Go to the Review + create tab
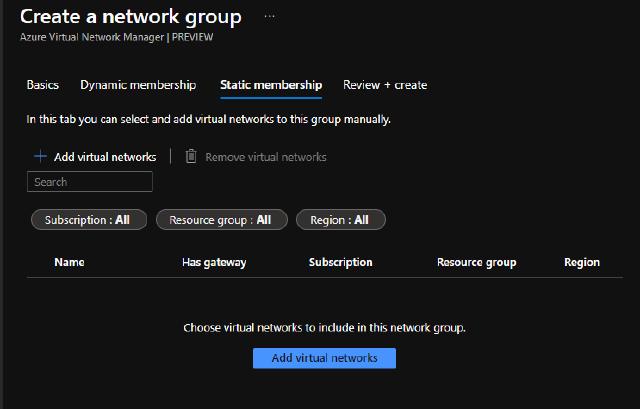 click(x=385, y=85)
